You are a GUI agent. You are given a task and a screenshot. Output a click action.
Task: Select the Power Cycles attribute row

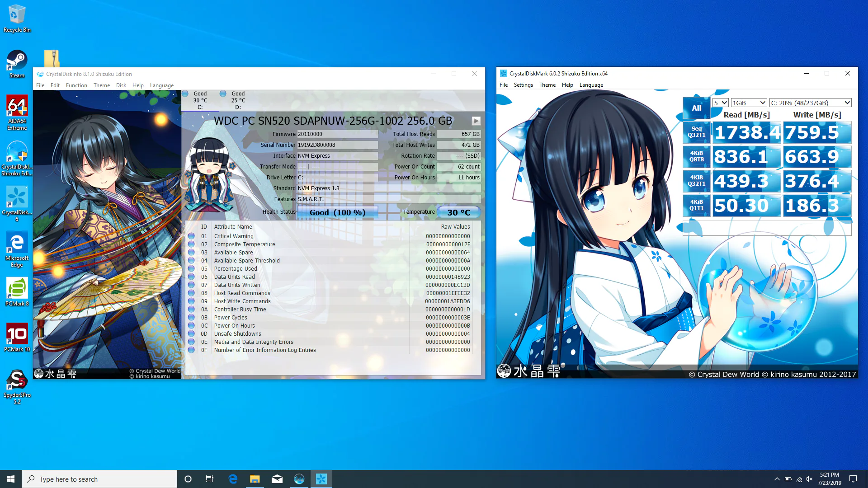click(329, 318)
